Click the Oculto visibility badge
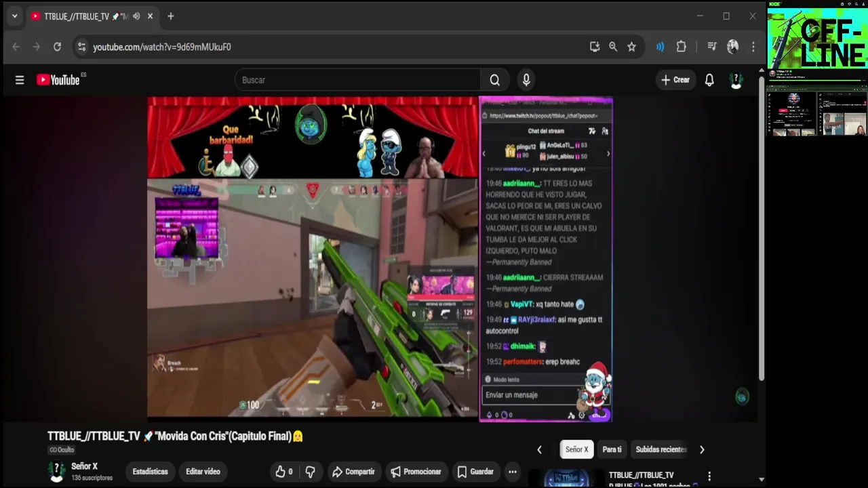Screen dimensions: 868x488 tap(61, 450)
